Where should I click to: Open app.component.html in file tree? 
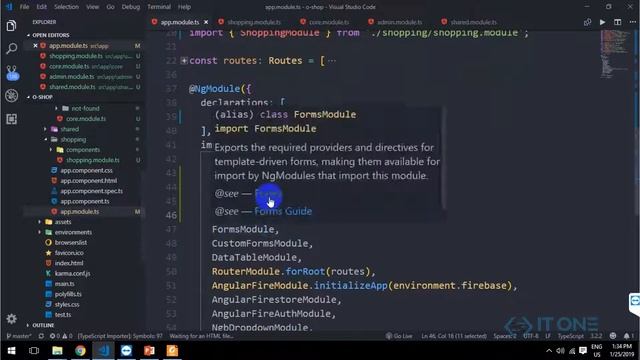[x=88, y=181]
